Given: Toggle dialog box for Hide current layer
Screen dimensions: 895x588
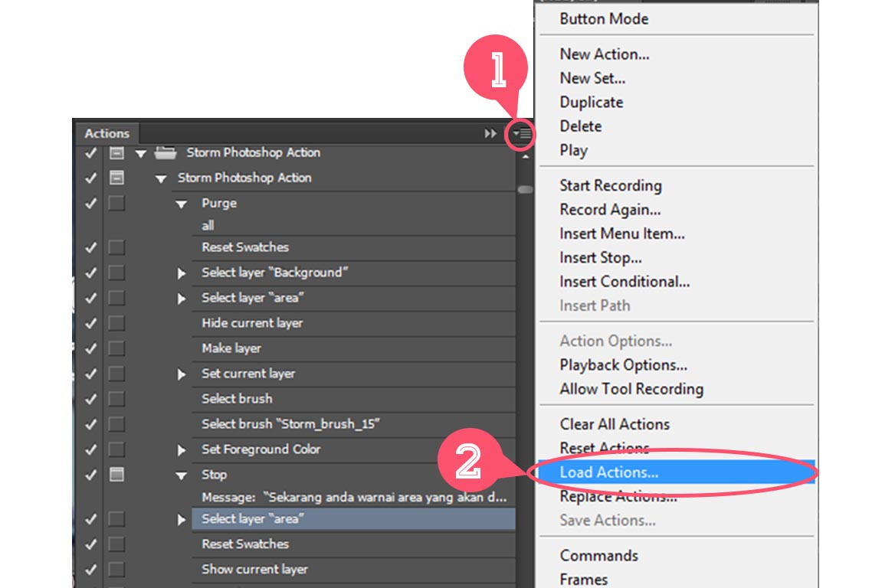Looking at the screenshot, I should coord(116,323).
